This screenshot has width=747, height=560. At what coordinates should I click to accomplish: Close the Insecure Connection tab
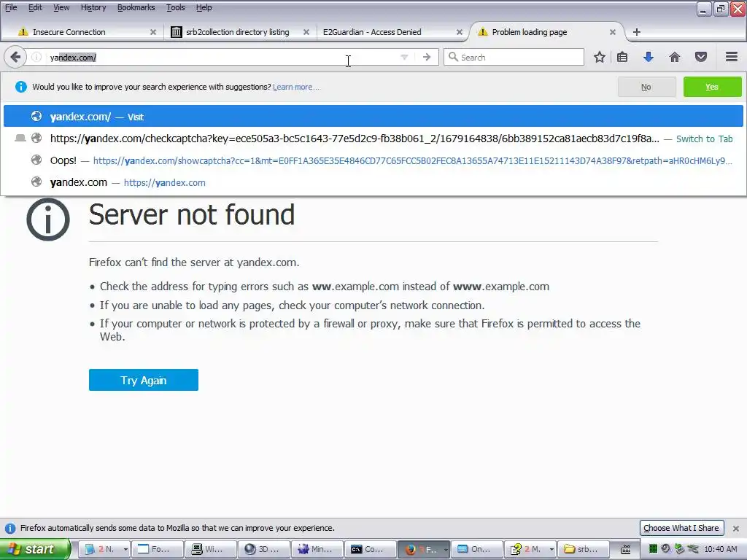pyautogui.click(x=153, y=32)
